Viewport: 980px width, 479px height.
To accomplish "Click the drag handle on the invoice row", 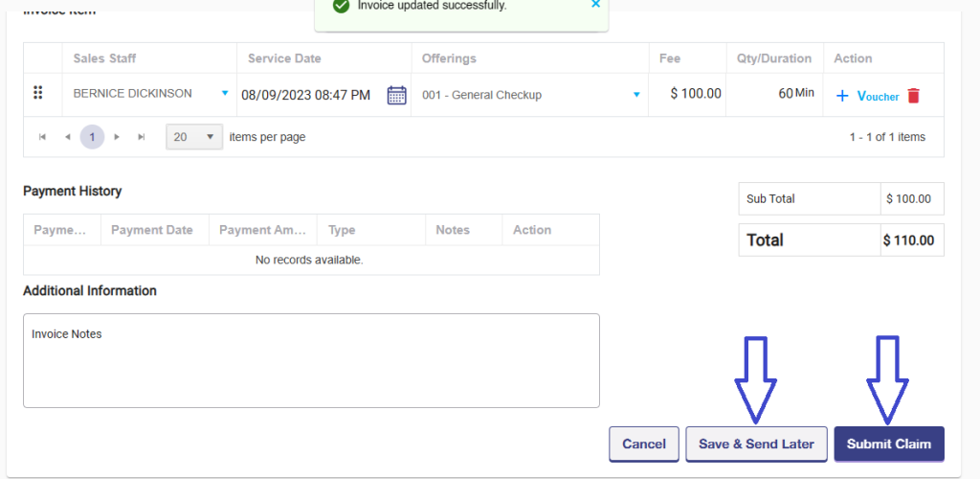I will (x=38, y=93).
